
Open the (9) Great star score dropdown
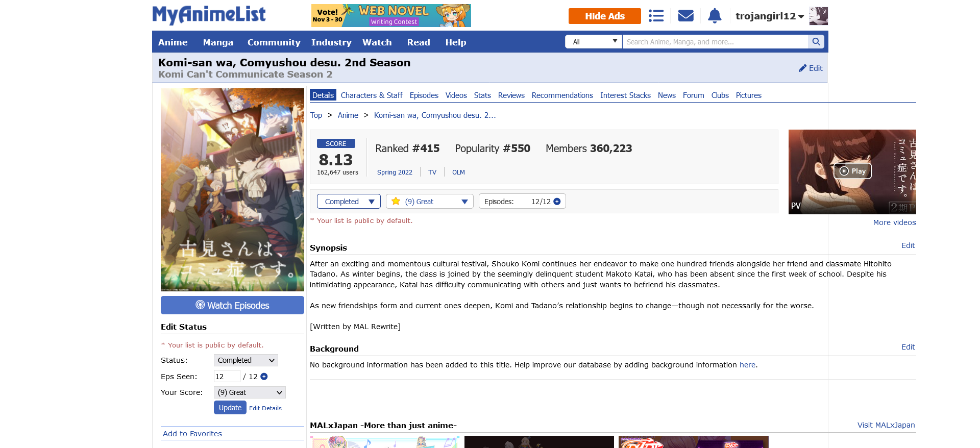click(x=430, y=202)
